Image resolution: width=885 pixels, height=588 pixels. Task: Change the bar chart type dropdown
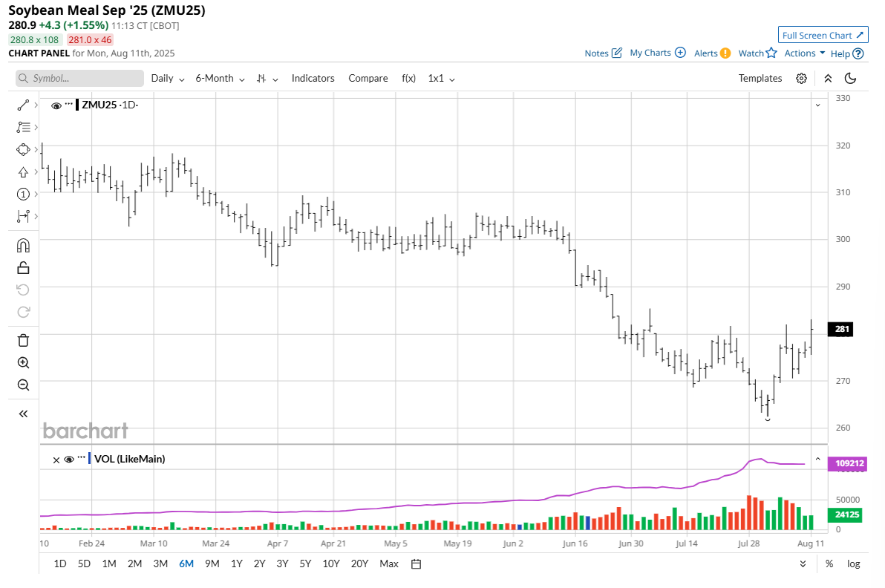[267, 79]
